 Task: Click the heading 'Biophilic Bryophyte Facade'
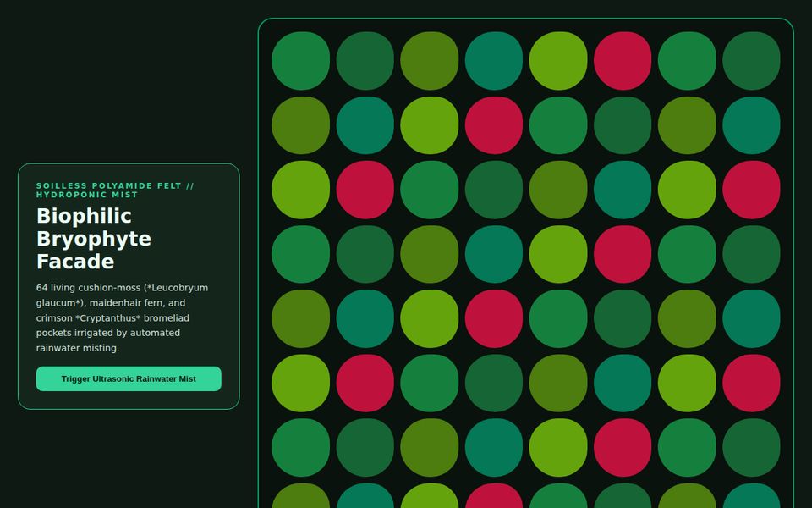point(94,239)
